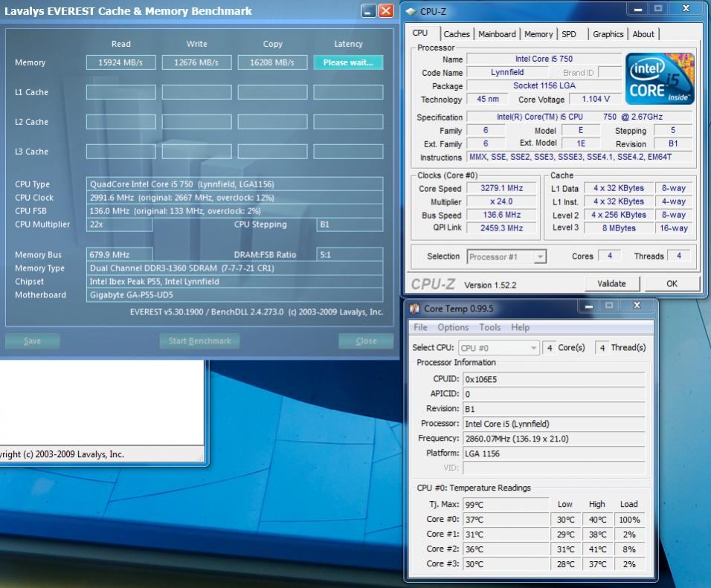Click the Core Voltage 1.104 V value
Image resolution: width=711 pixels, height=588 pixels.
596,99
